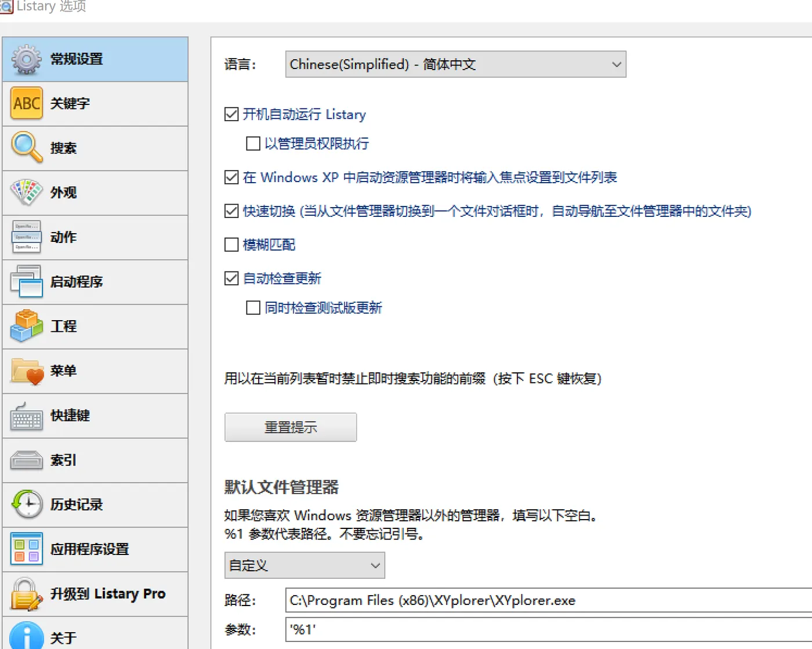812x649 pixels.
Task: Click the 参数: label
Action: pos(240,629)
